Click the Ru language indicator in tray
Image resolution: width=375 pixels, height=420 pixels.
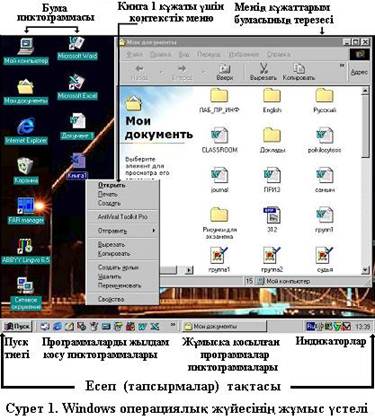click(311, 325)
